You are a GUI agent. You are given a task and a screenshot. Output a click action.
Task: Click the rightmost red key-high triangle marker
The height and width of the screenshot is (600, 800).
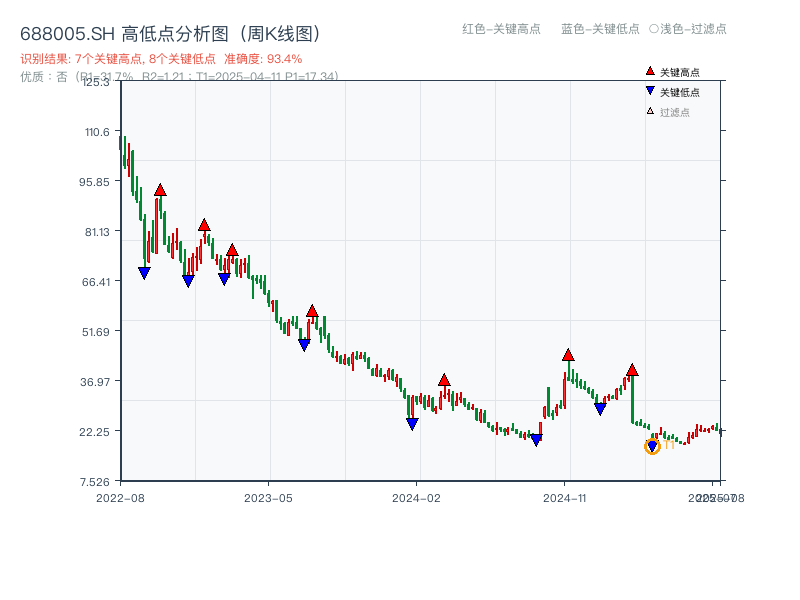(x=632, y=369)
